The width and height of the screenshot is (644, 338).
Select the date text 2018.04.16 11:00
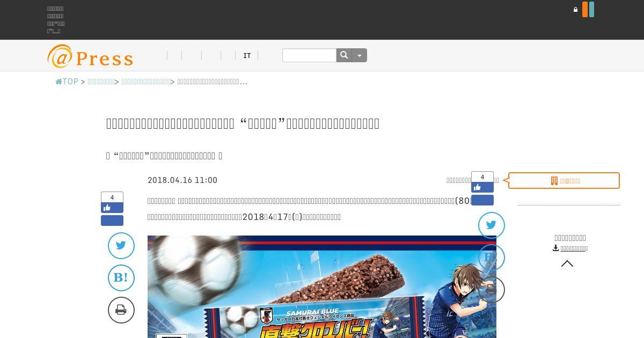coord(182,180)
